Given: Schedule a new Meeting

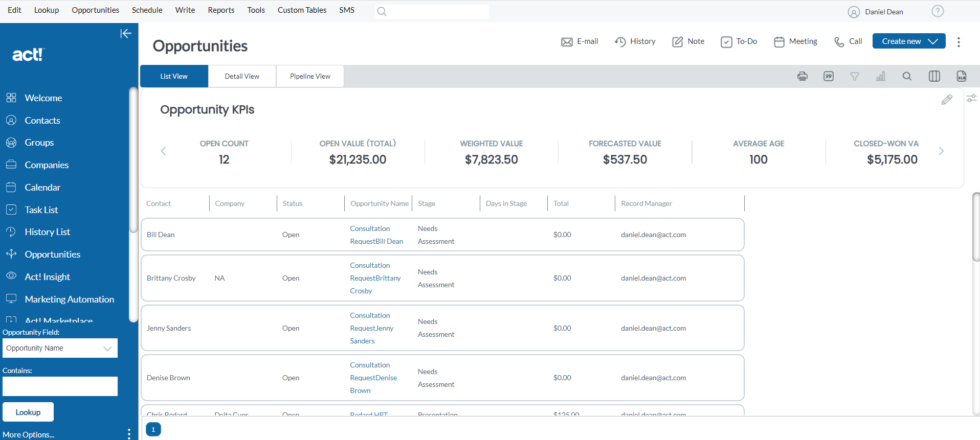Looking at the screenshot, I should tap(795, 41).
